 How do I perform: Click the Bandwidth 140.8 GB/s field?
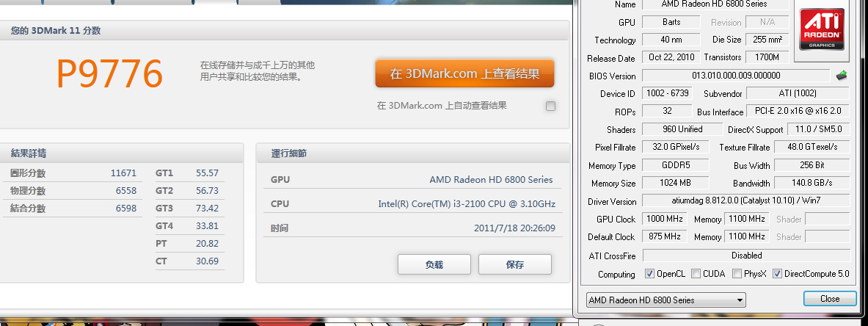pyautogui.click(x=812, y=182)
